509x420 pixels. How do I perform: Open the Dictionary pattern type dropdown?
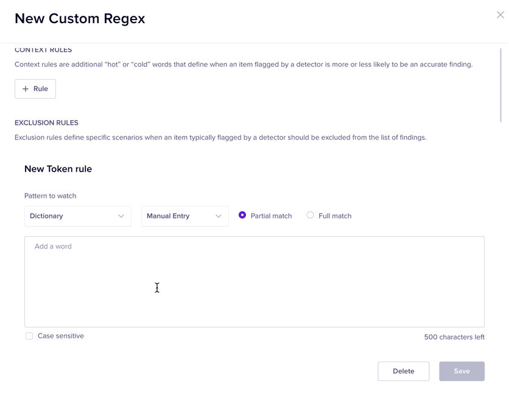point(77,216)
